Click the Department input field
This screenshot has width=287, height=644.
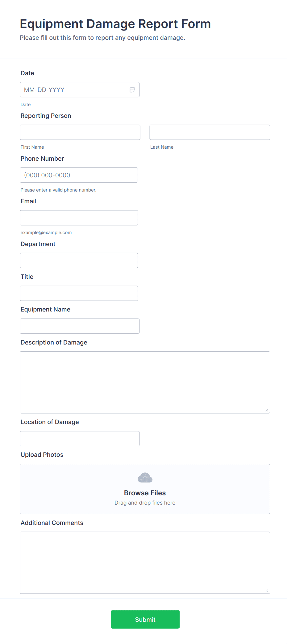coord(79,260)
